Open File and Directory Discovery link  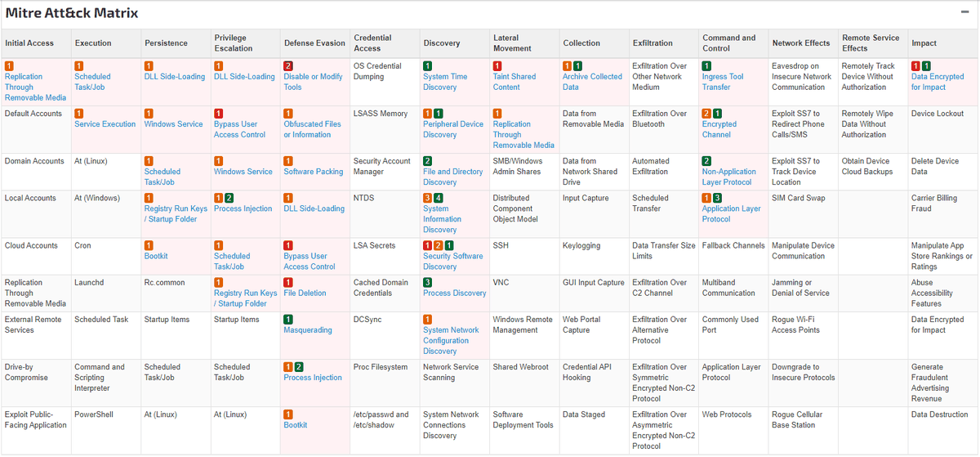coord(452,177)
